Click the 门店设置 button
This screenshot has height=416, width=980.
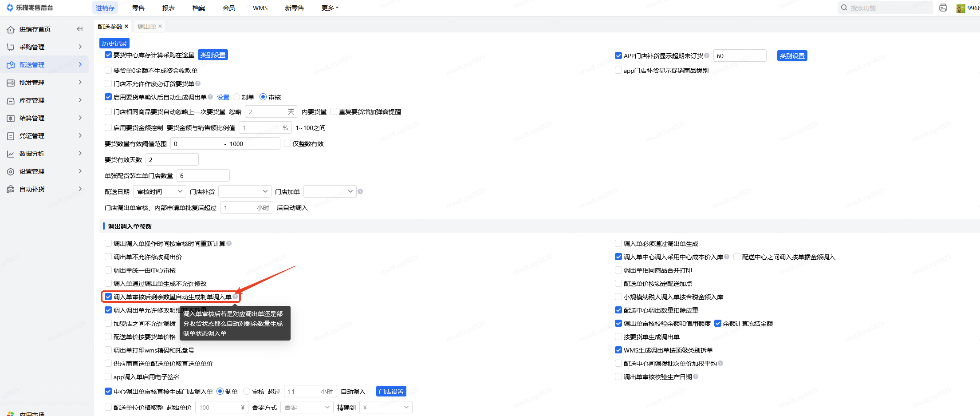click(391, 391)
